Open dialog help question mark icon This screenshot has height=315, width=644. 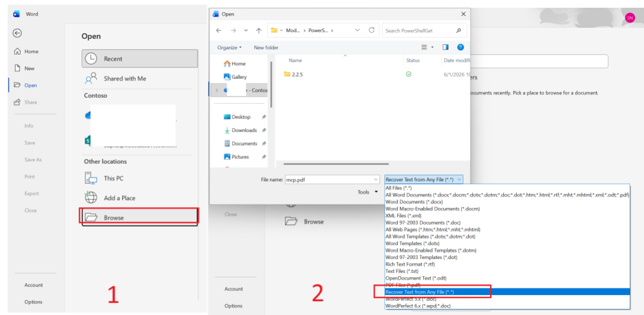point(460,47)
